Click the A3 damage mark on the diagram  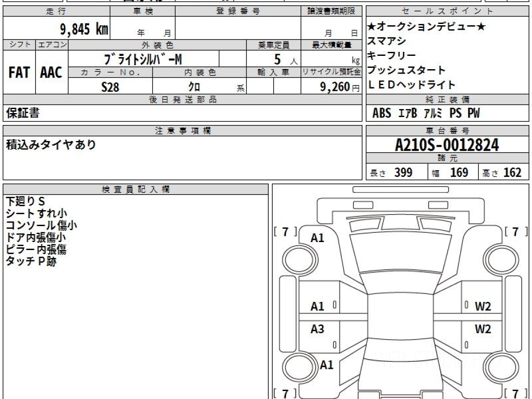click(317, 329)
